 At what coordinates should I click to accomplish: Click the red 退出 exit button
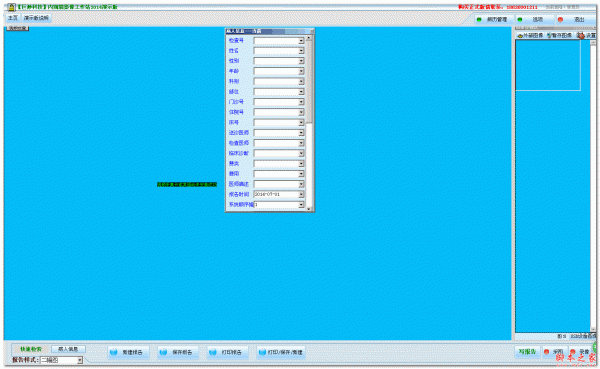[x=575, y=20]
